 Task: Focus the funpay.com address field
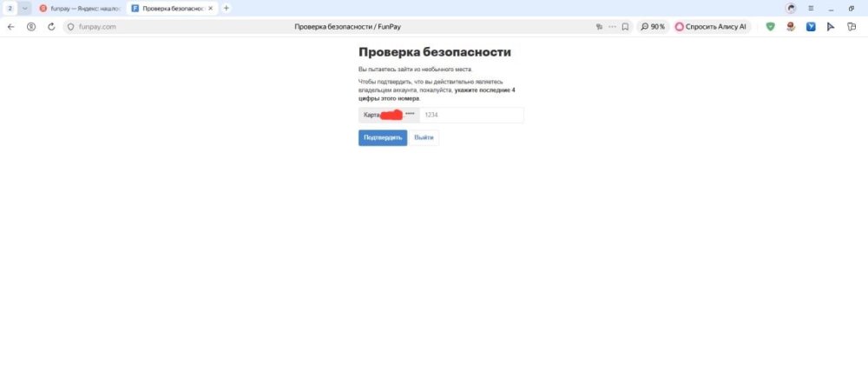pyautogui.click(x=97, y=27)
